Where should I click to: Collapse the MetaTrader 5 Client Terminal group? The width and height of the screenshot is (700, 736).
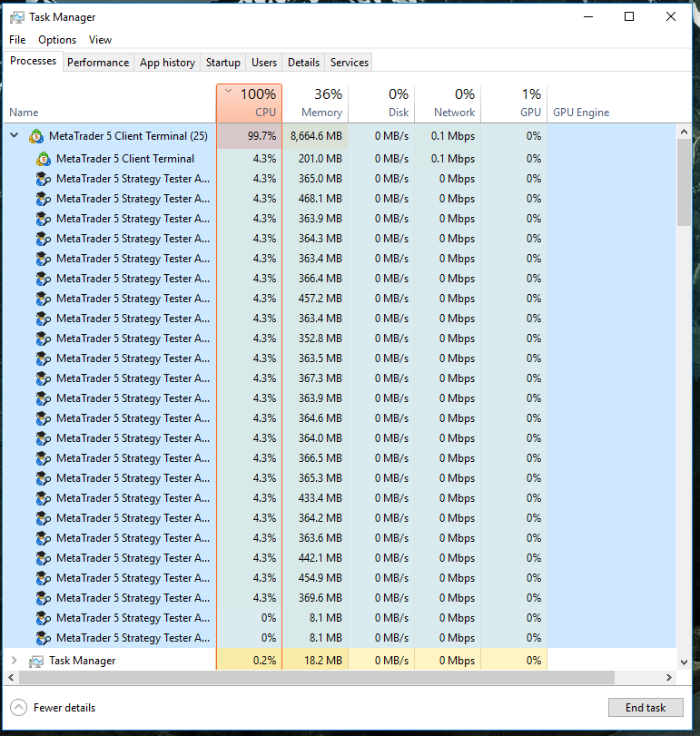15,135
